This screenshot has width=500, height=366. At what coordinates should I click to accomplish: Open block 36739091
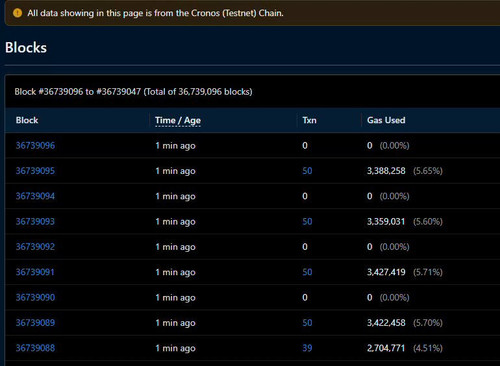click(x=35, y=272)
